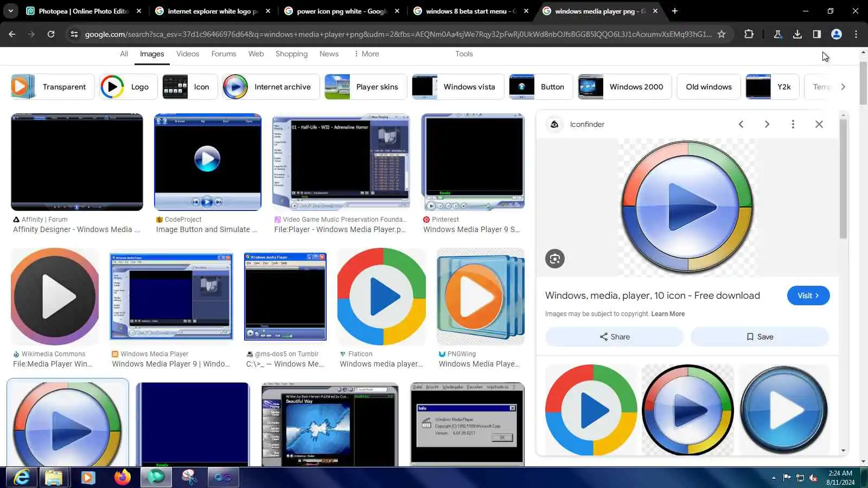868x488 pixels.
Task: Click the volume icon in the system tray
Action: pos(813,478)
